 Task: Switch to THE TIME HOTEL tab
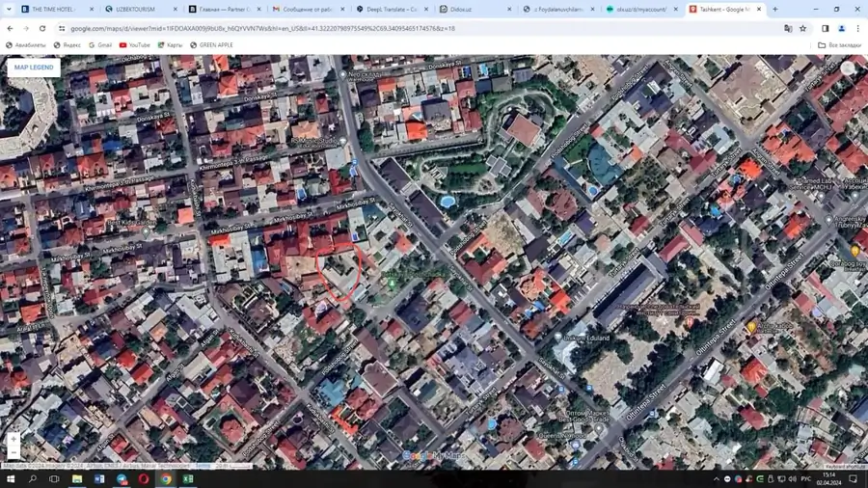[x=53, y=10]
